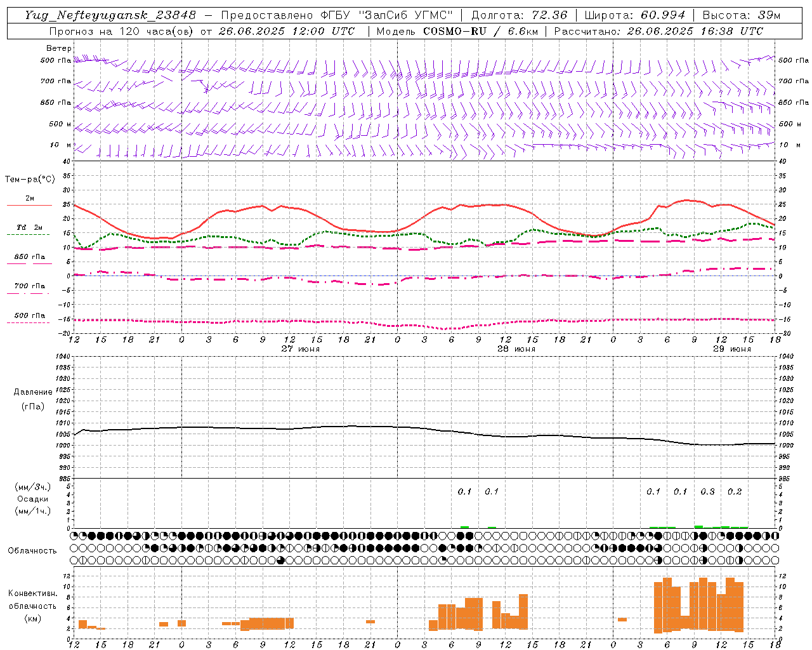Viewport: 812px width, 650px height.
Task: Click the Облачность cloud cover label
Action: [x=32, y=551]
